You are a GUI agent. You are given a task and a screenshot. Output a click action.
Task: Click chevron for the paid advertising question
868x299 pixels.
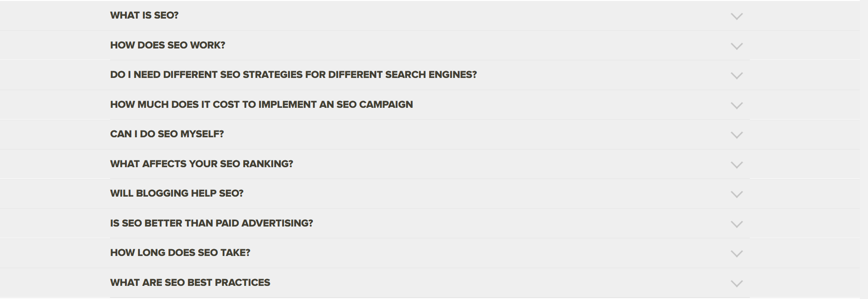737,224
